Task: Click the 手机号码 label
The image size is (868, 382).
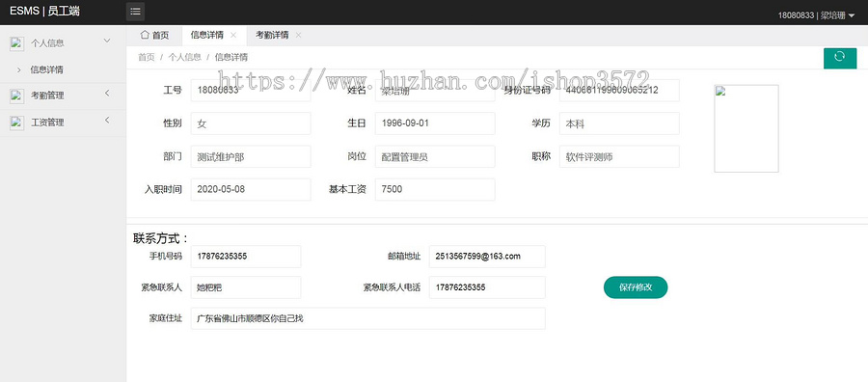Action: (x=166, y=257)
